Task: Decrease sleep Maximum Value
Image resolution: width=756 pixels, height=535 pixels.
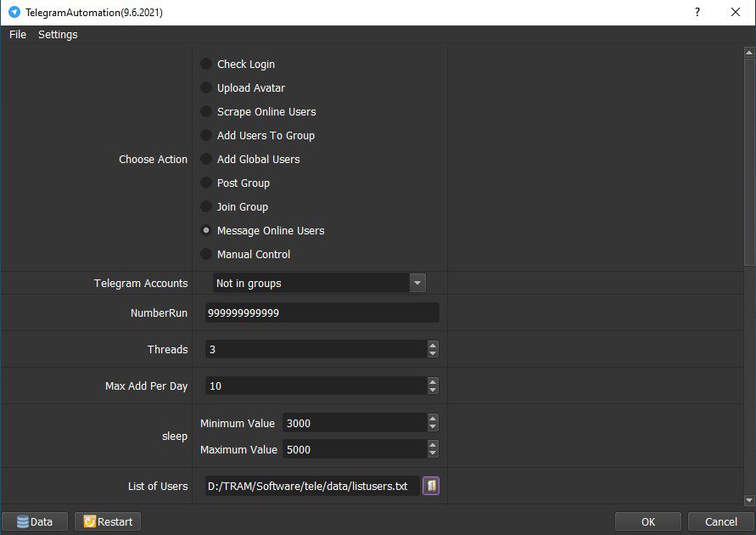Action: point(433,453)
